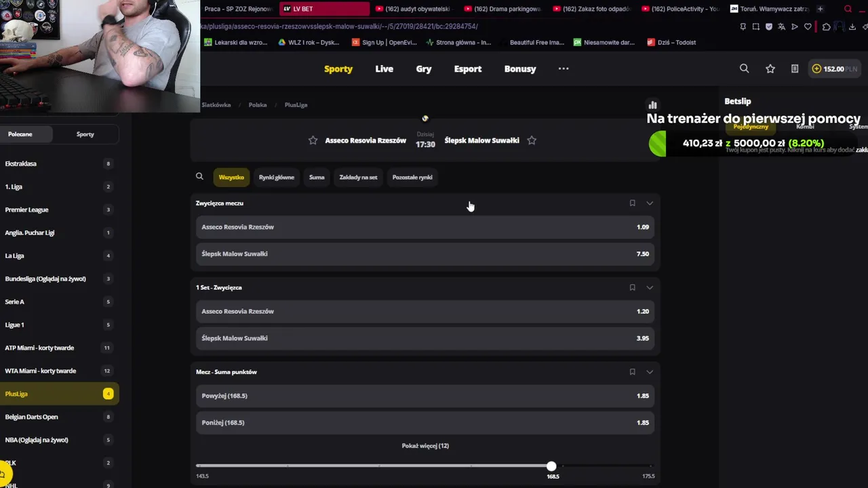Bet on Ślepsk Malow first set 3.95
The image size is (868, 488).
[x=425, y=338]
